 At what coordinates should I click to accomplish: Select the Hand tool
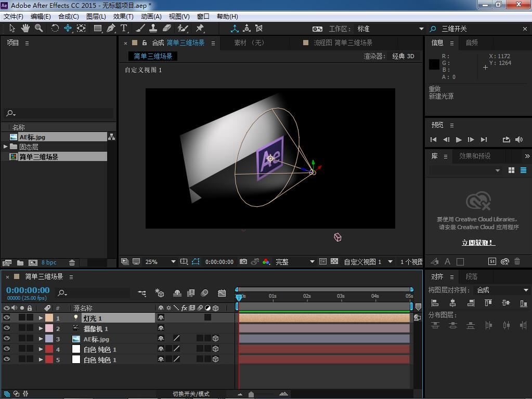[25, 29]
